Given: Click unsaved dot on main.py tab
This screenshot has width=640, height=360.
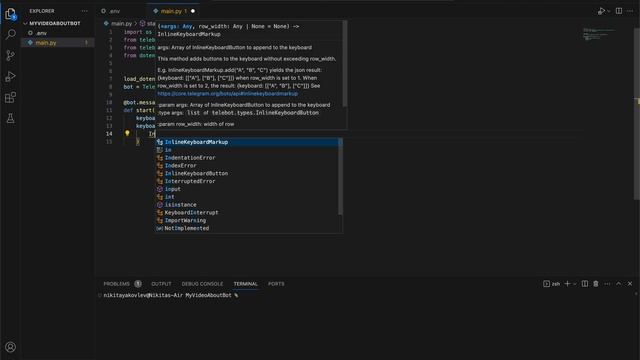Looking at the screenshot, I should 193,11.
